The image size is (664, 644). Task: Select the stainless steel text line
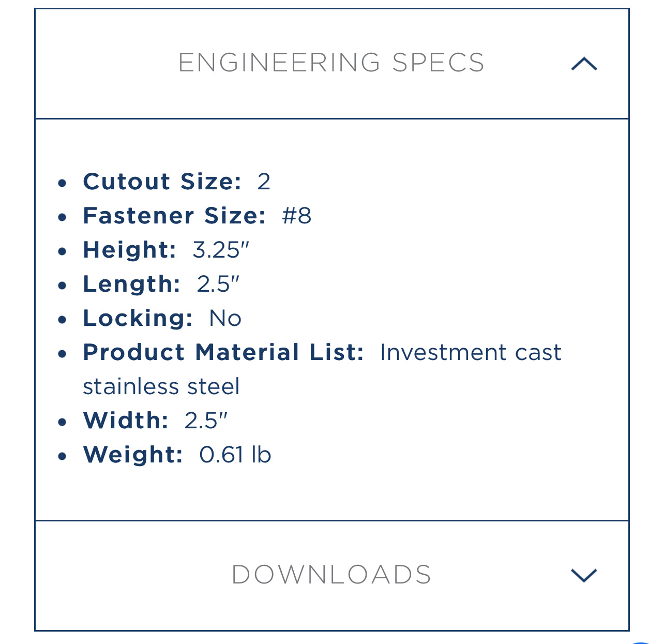(161, 386)
